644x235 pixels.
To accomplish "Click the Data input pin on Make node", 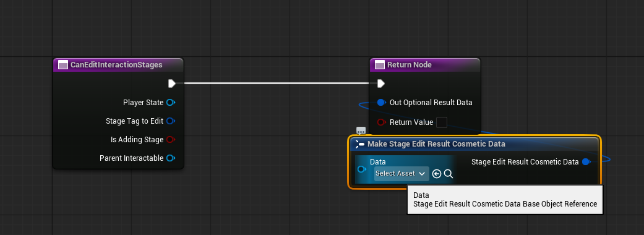I will coord(362,169).
